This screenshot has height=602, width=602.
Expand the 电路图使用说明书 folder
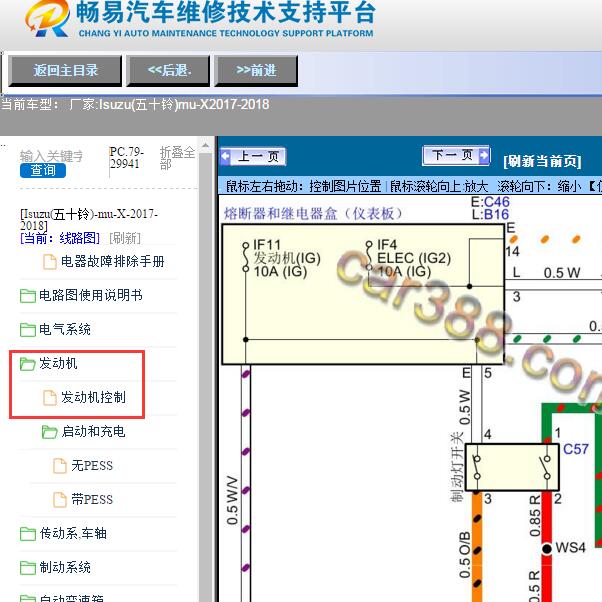click(x=91, y=295)
